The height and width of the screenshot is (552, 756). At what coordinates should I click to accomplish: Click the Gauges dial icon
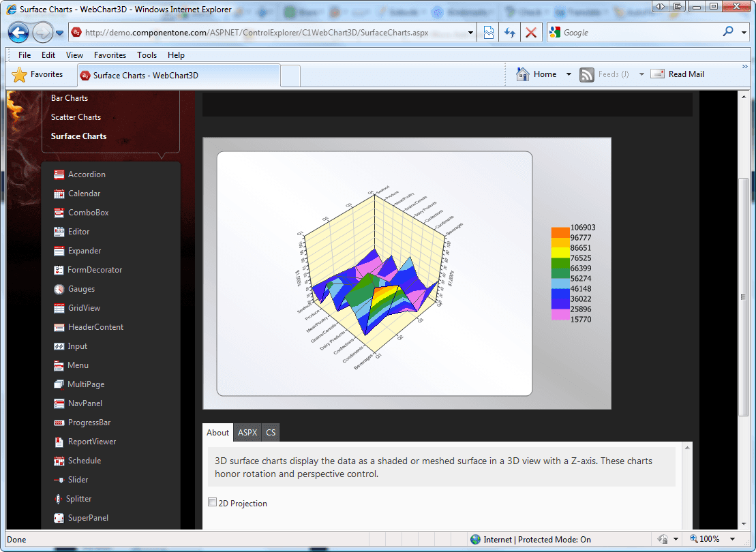pyautogui.click(x=59, y=289)
